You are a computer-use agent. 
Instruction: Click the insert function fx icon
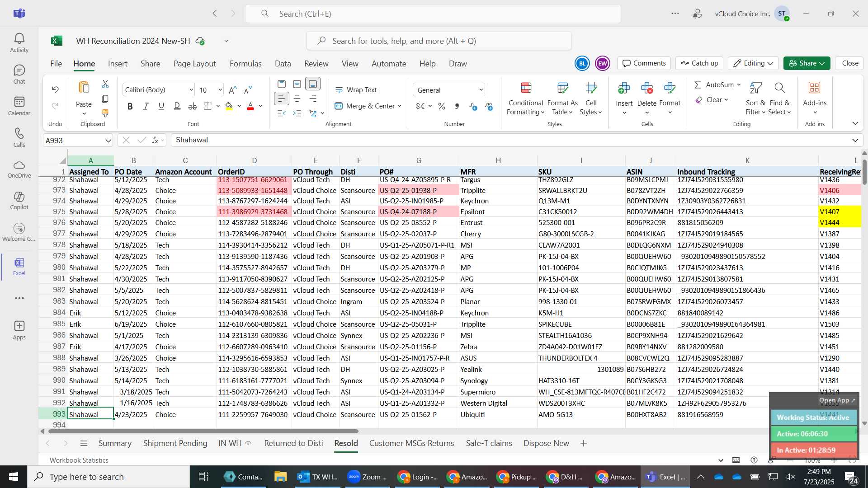click(155, 140)
